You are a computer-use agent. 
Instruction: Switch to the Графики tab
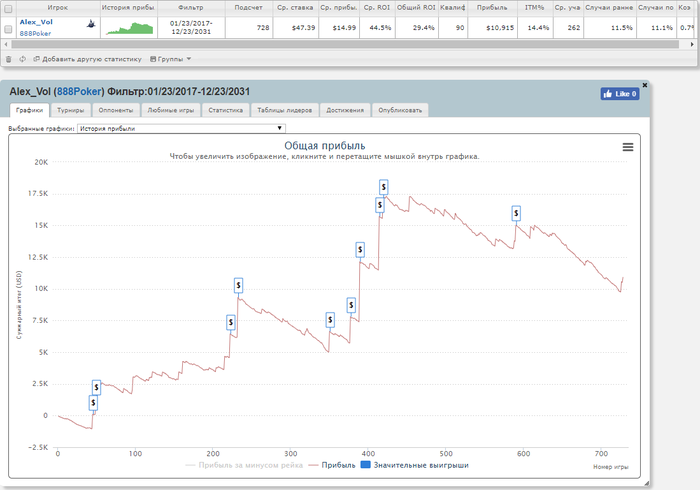29,110
